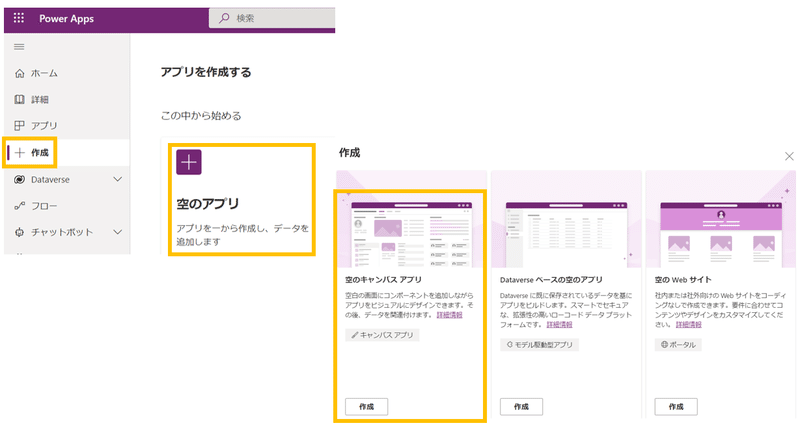Click the pencil icon on キャンバス アプリ tag
Image resolution: width=800 pixels, height=426 pixels.
tap(355, 335)
